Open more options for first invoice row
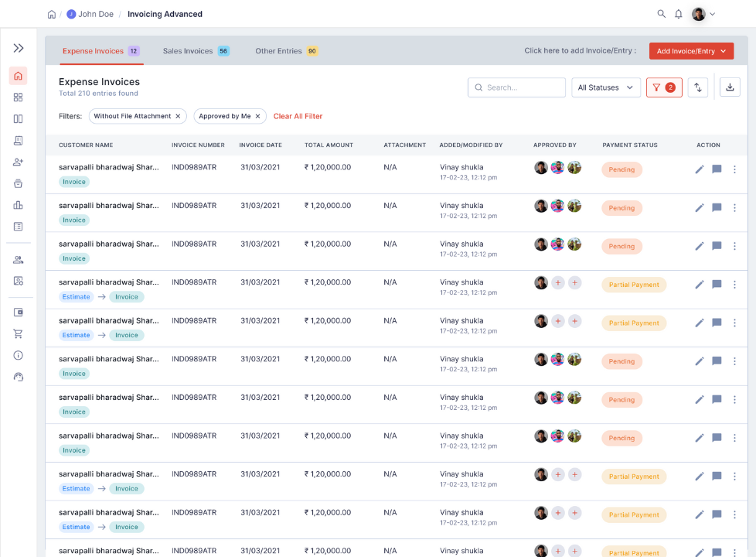This screenshot has height=557, width=756. [735, 169]
